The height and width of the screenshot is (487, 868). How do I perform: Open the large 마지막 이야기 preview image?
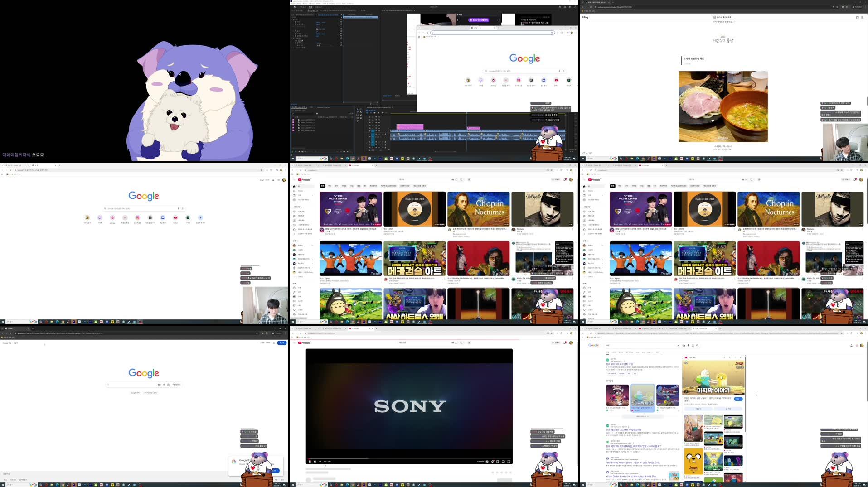[713, 377]
